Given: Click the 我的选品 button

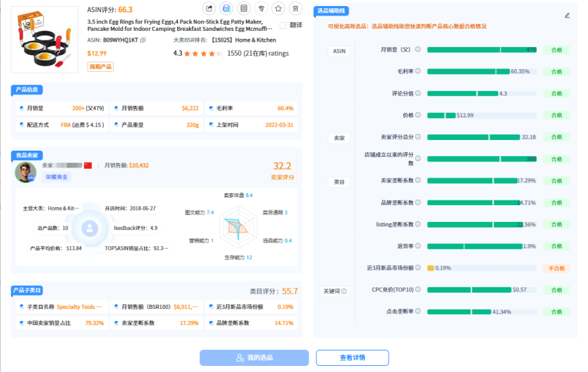Looking at the screenshot, I should (x=254, y=358).
